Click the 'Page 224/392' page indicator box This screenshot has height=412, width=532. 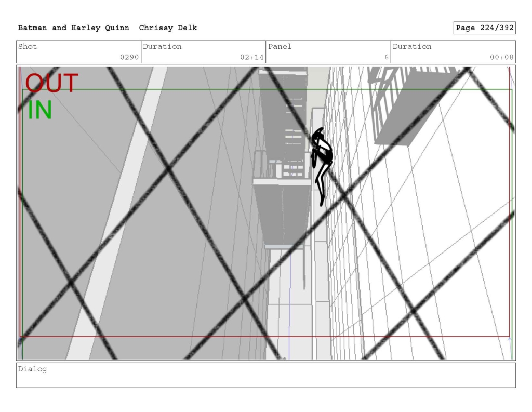(485, 28)
